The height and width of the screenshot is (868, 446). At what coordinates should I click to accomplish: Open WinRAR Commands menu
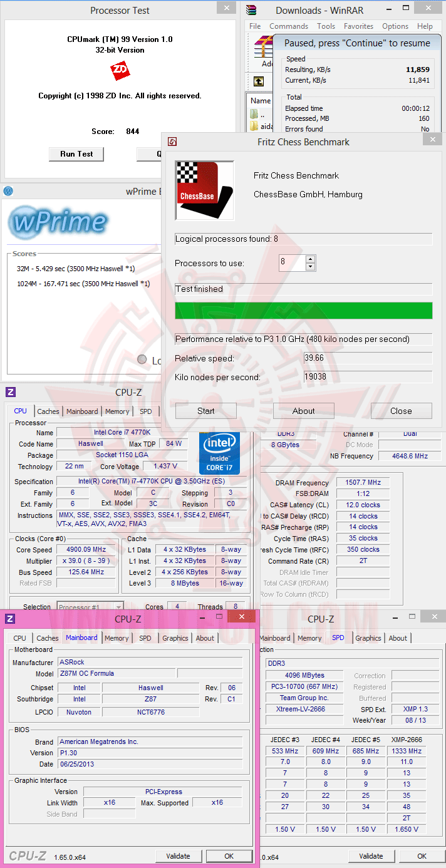tap(289, 26)
